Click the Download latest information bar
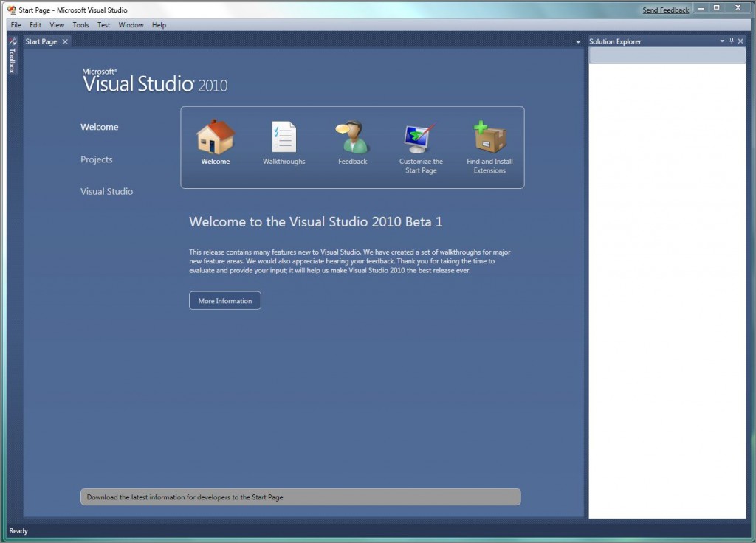The image size is (756, 543). [x=300, y=497]
